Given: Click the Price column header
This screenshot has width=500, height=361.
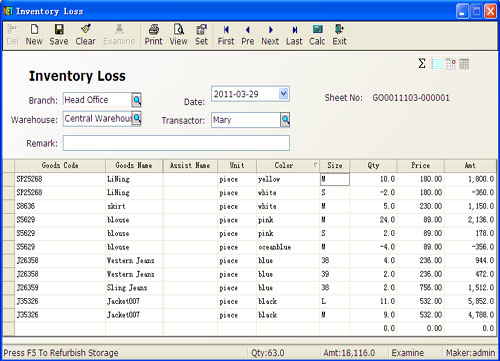Looking at the screenshot, I should coord(420,165).
